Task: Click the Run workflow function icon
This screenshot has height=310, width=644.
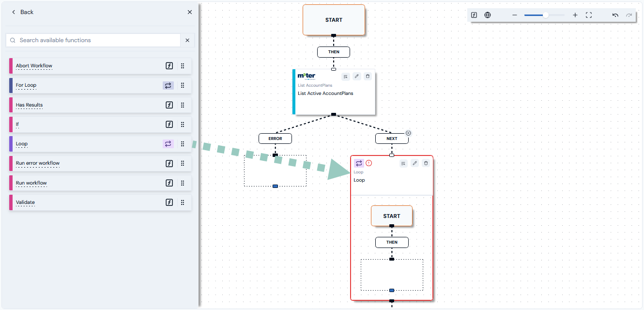Action: tap(169, 183)
